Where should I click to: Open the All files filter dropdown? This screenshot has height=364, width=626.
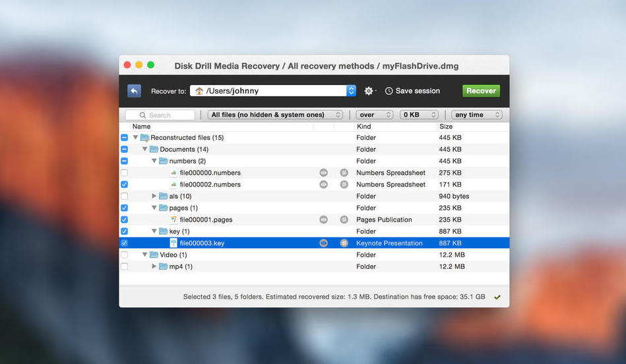point(275,115)
